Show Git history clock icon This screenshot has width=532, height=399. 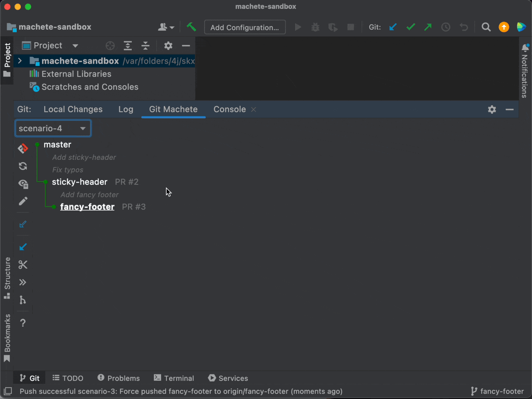coord(446,27)
